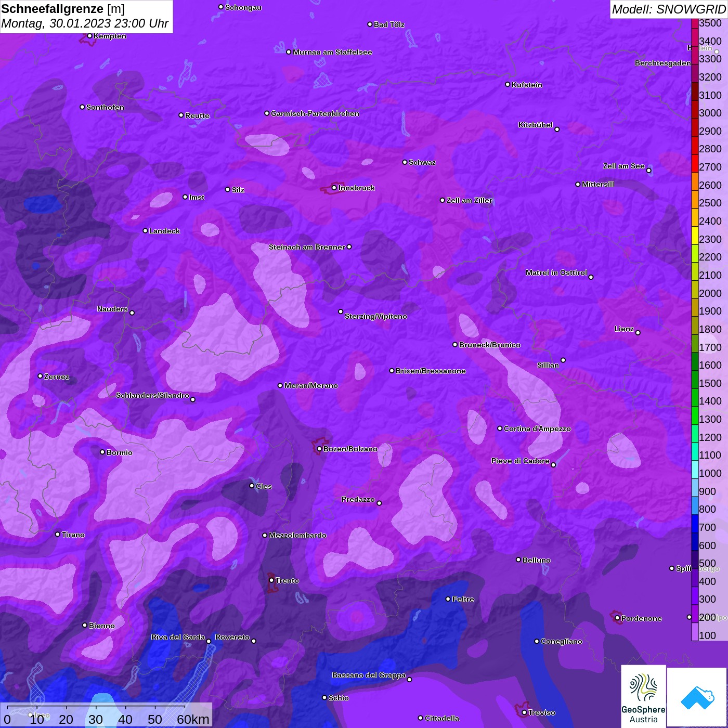Screen dimensions: 728x728
Task: Click the Conegliano label
Action: 562,641
